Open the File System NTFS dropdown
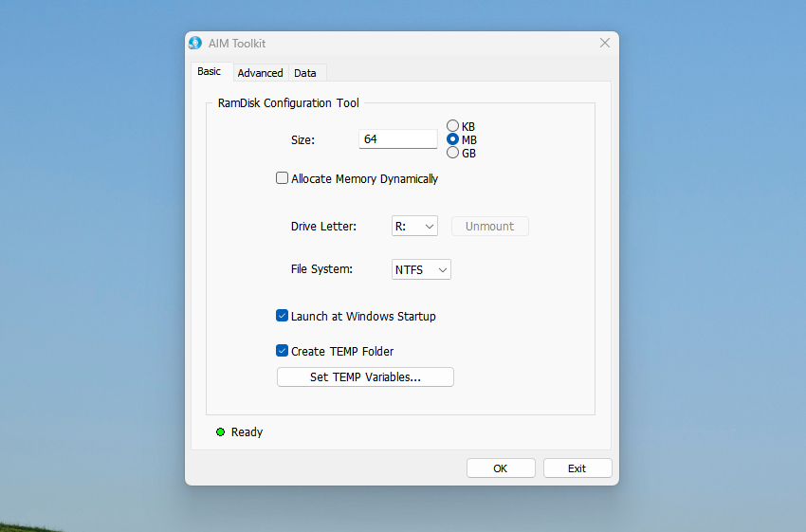 (x=421, y=270)
